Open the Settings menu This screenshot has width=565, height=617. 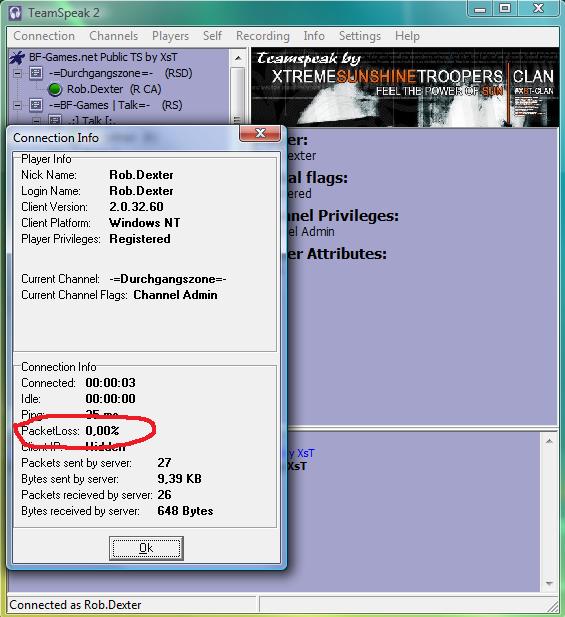point(360,36)
